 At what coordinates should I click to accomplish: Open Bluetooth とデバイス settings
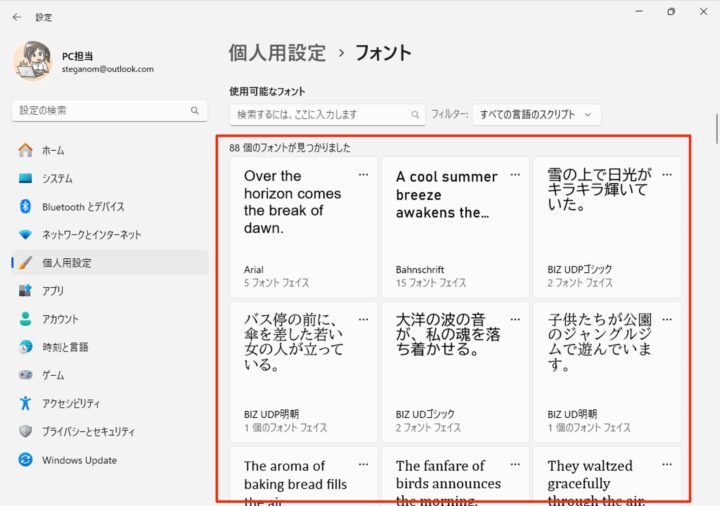click(x=110, y=207)
